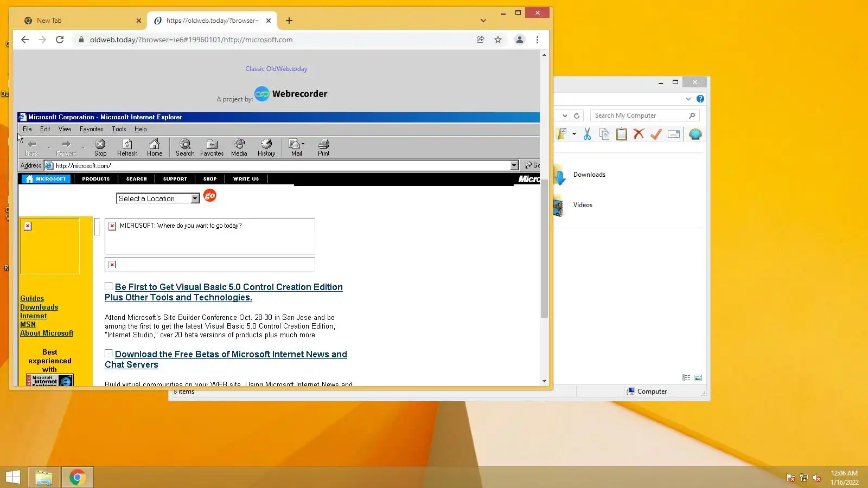The image size is (868, 488).
Task: Open the IE Help menu
Action: tap(141, 129)
